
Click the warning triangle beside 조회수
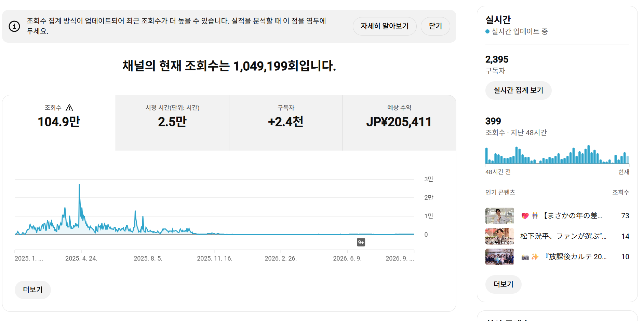pos(69,108)
